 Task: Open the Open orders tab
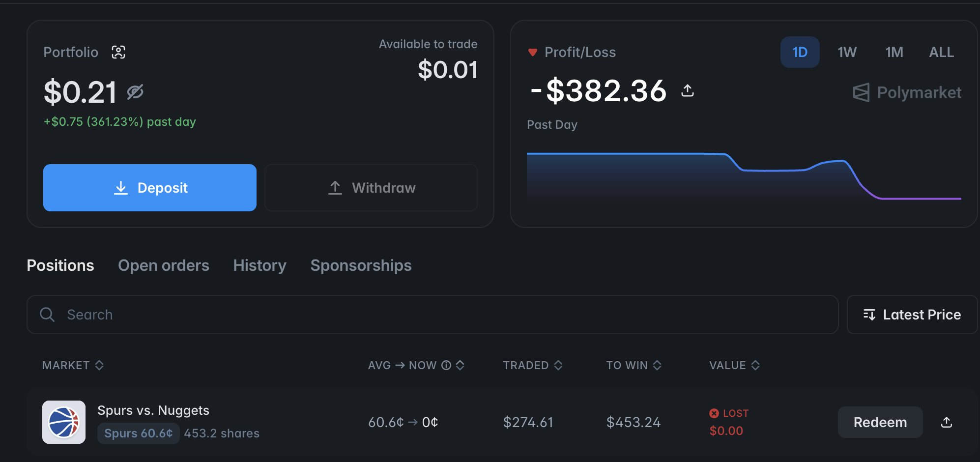click(164, 265)
